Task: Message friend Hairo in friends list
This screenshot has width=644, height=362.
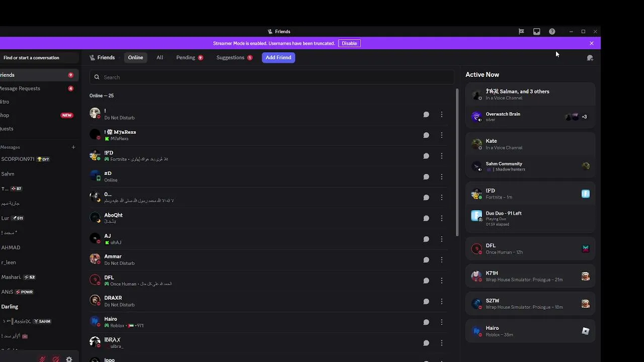Action: coord(426,322)
